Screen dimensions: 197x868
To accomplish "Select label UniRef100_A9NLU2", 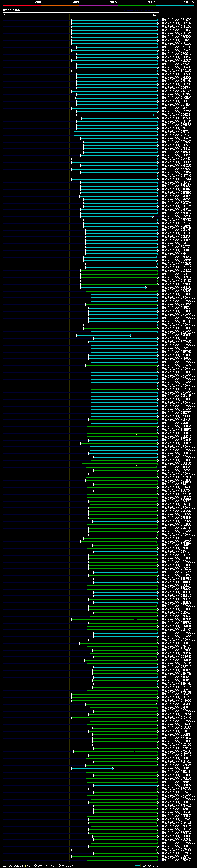I will click(x=176, y=287).
